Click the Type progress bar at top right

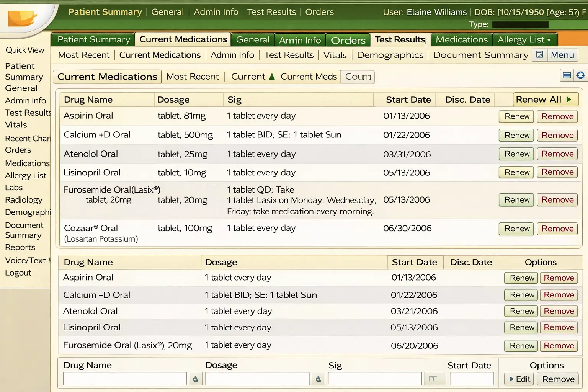[520, 24]
